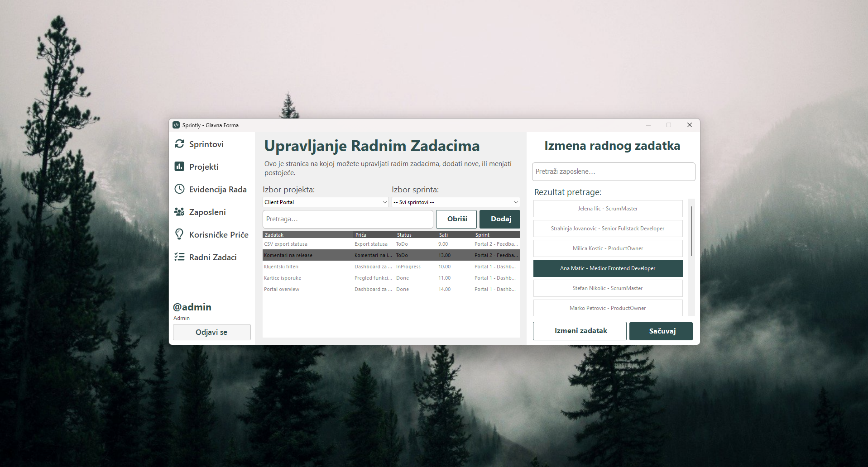868x467 pixels.
Task: Select Jelena Ilic - ScrumMaster
Action: click(608, 209)
